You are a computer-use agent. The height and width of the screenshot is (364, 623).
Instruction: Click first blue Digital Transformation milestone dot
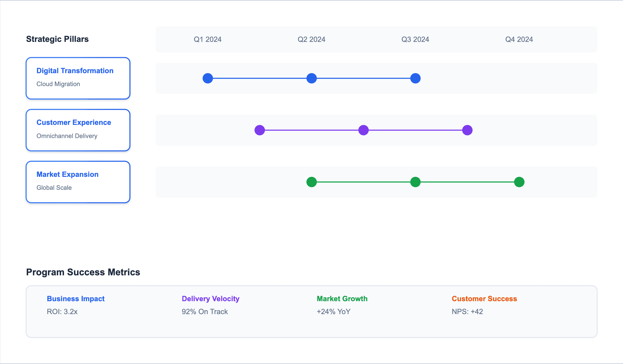click(208, 78)
